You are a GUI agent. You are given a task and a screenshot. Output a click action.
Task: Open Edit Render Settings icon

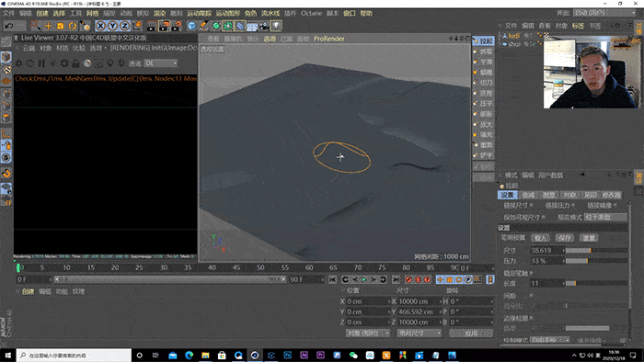point(177,26)
